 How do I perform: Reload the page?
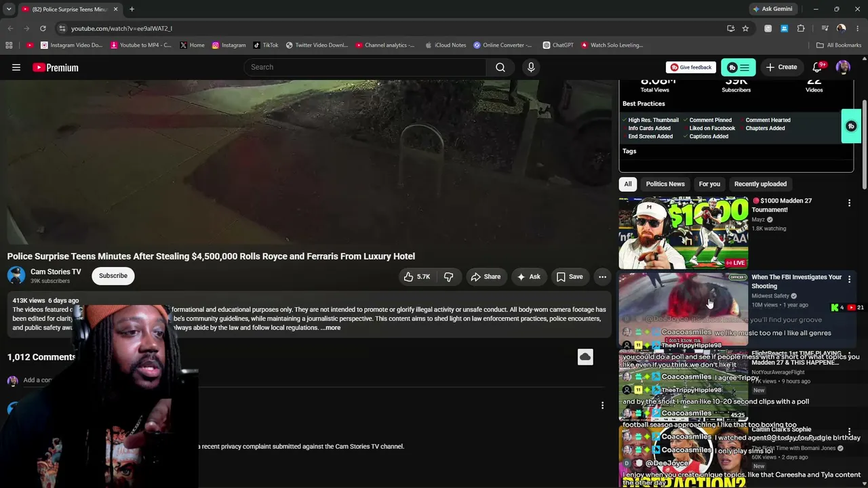(x=43, y=28)
